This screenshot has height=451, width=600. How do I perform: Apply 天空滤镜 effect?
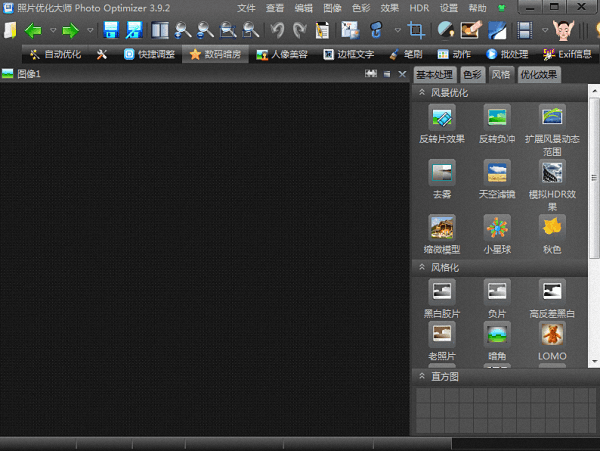[497, 179]
